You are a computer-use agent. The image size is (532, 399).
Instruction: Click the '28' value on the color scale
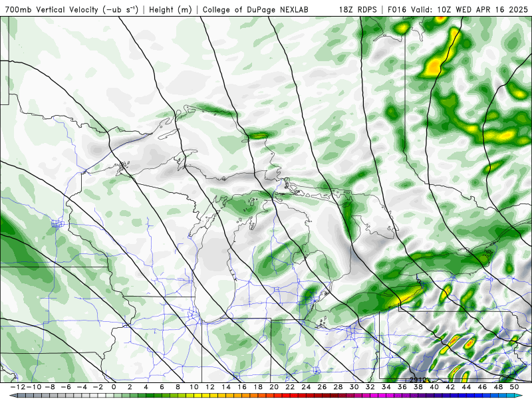pos(338,387)
